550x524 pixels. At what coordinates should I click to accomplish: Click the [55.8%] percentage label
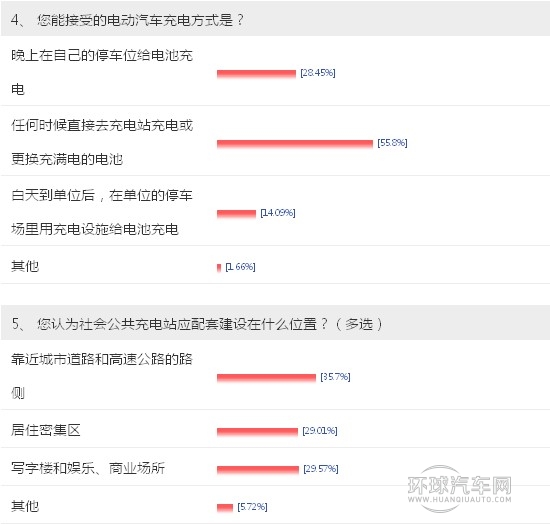(x=392, y=143)
